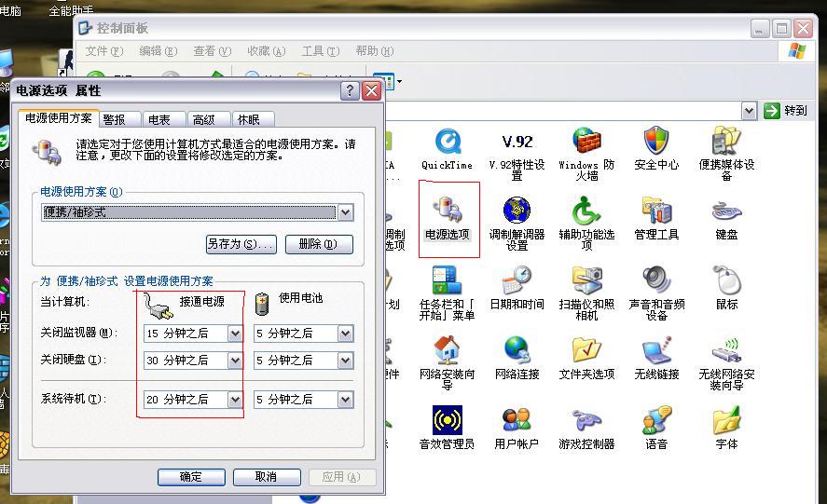Expand 关闭硬盘 plugged-in time dropdown
This screenshot has height=504, width=827.
[235, 361]
